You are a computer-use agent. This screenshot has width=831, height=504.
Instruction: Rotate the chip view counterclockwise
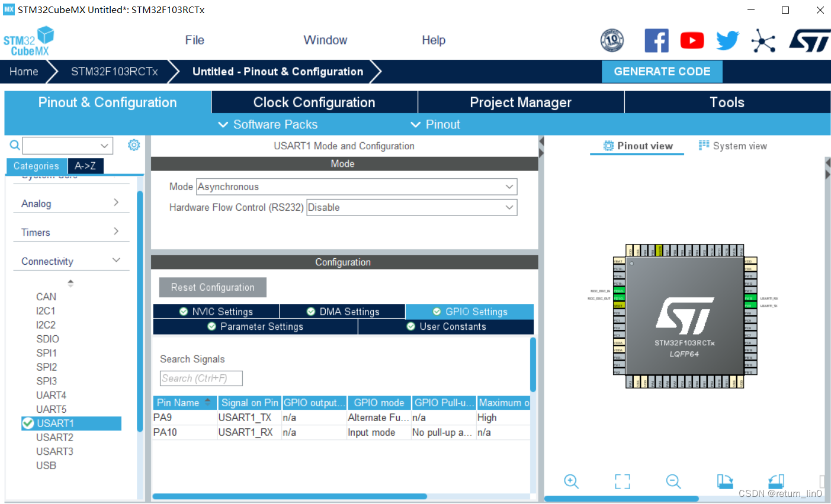tap(776, 481)
